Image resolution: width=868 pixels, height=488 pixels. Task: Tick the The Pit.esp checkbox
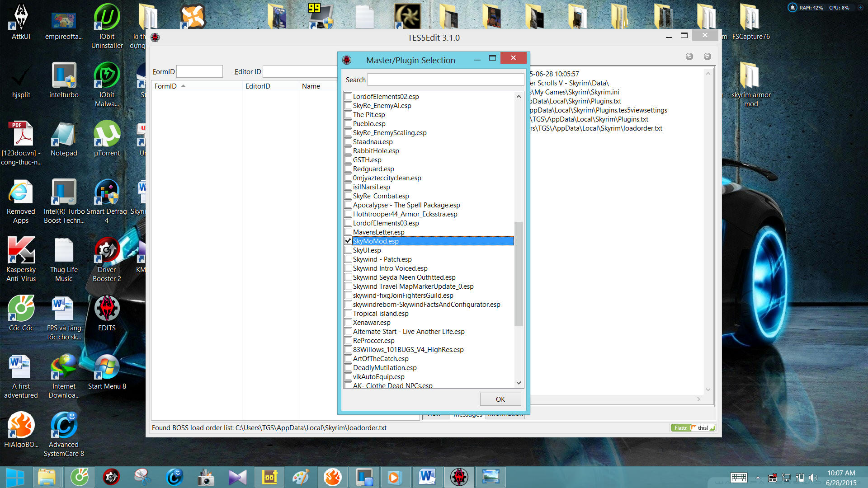click(x=348, y=114)
